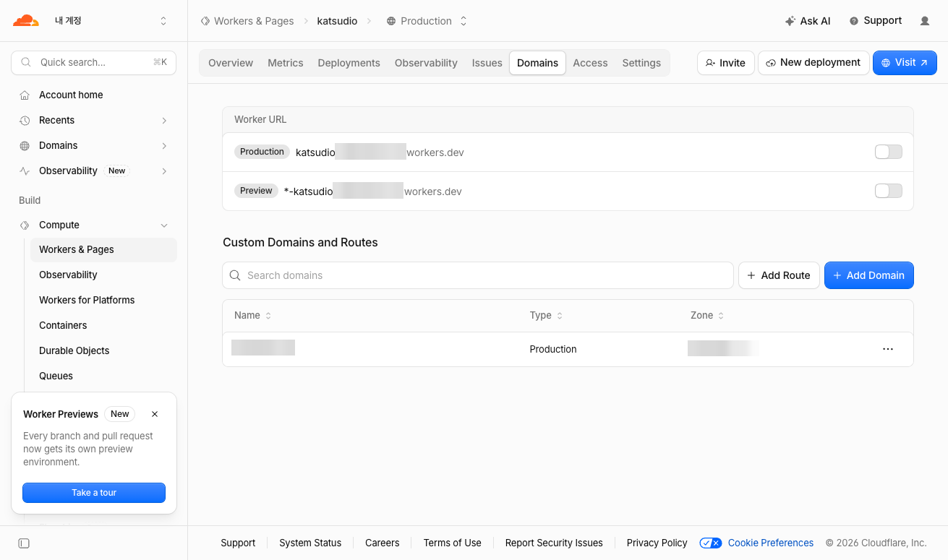Image resolution: width=948 pixels, height=560 pixels.
Task: Close the Worker Previews popup
Action: [x=155, y=414]
